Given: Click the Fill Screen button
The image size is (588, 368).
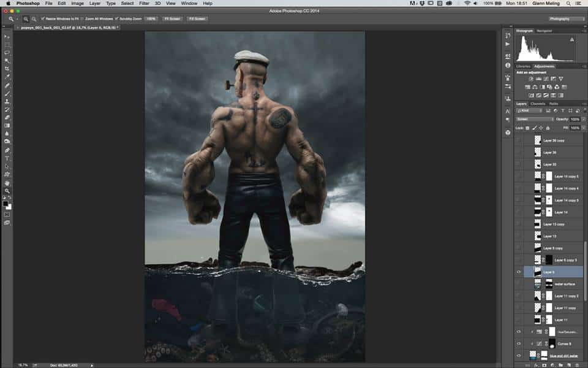Looking at the screenshot, I should click(196, 19).
